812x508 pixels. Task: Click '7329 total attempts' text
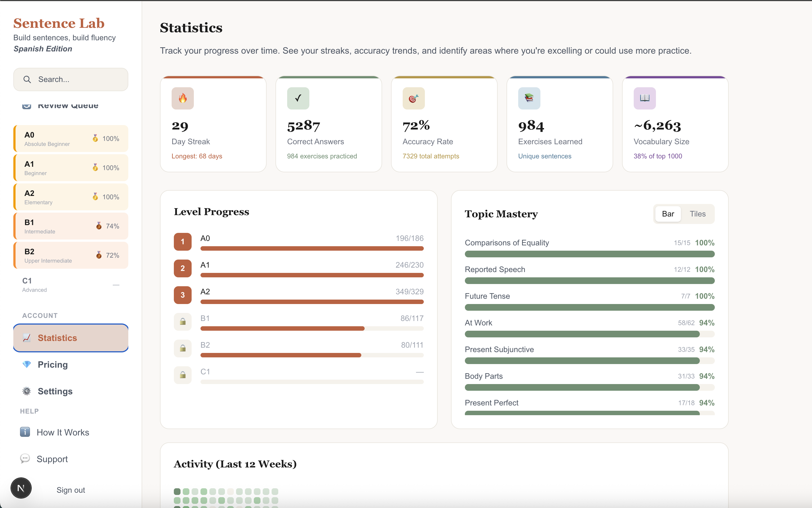click(431, 156)
